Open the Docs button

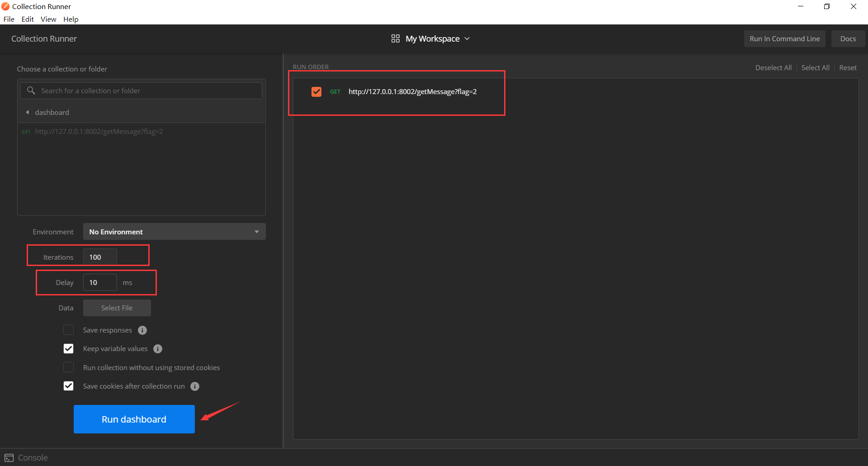click(848, 38)
